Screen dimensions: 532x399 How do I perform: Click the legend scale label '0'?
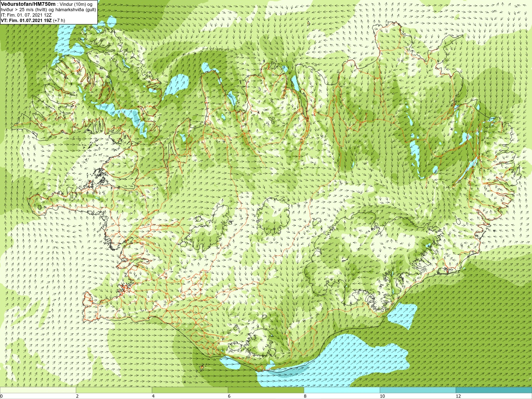tap(2, 396)
